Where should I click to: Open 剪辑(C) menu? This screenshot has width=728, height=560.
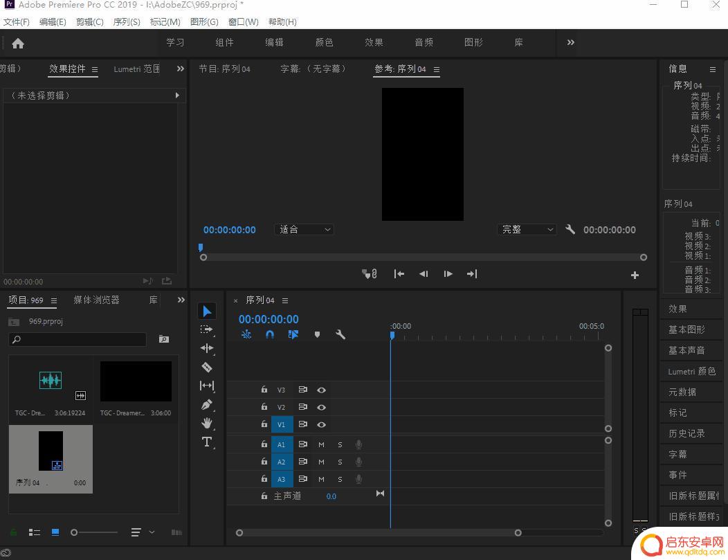coord(89,22)
